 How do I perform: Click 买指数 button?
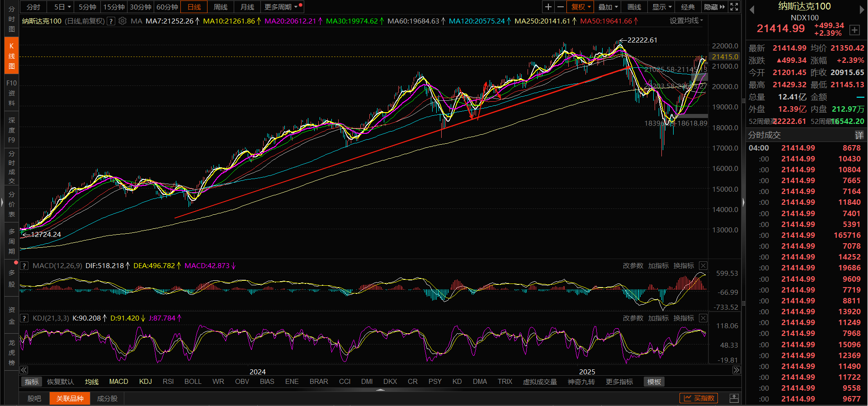tap(699, 398)
